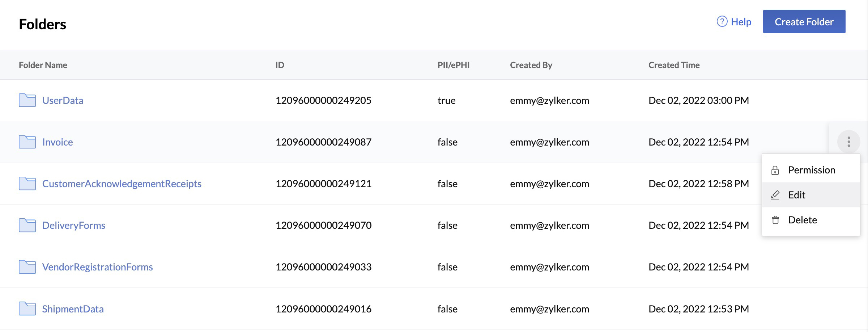Screen dimensions: 868x332
Task: Open the ShipmentData folder link
Action: [x=73, y=309]
